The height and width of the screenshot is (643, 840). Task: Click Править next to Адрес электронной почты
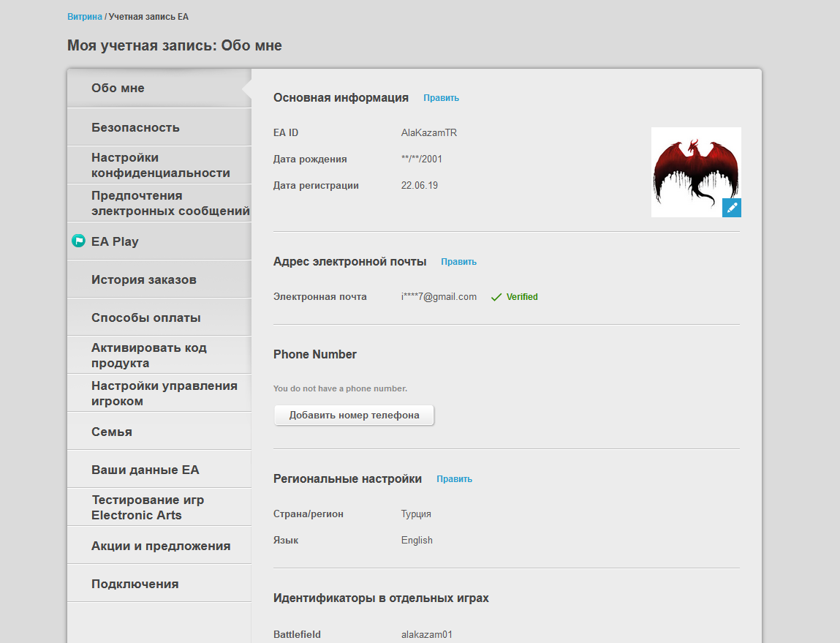[458, 262]
